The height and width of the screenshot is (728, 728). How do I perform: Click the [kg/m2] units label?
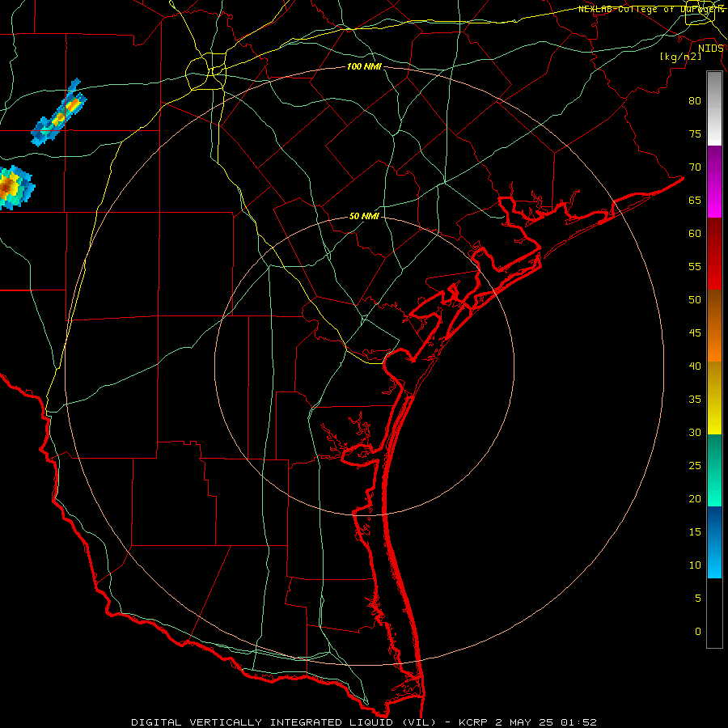(x=680, y=57)
